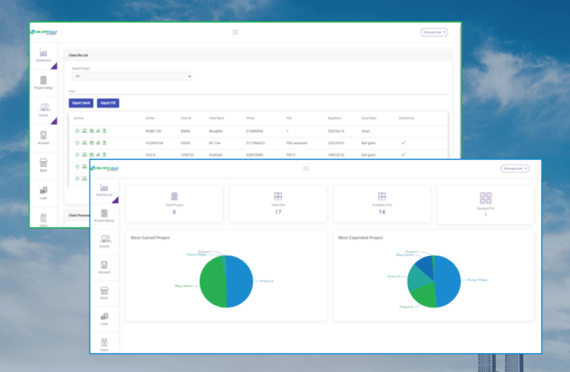Click the Available Plot grid icon
The image size is (570, 372).
382,196
